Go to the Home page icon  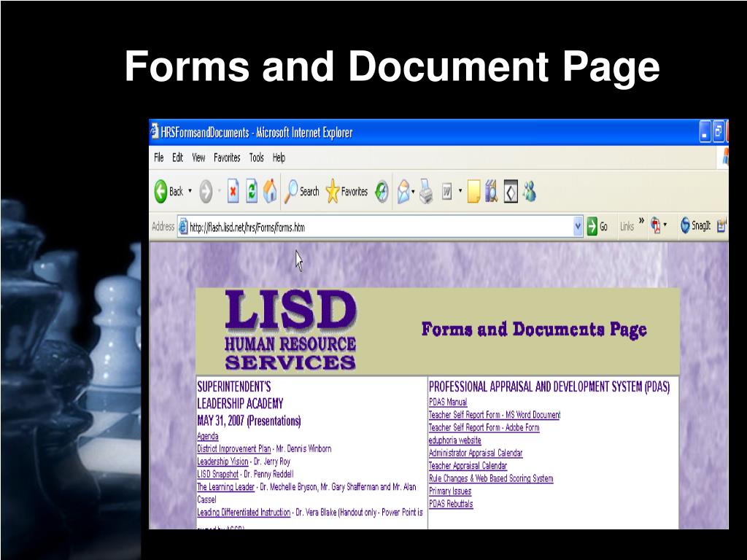coord(270,191)
